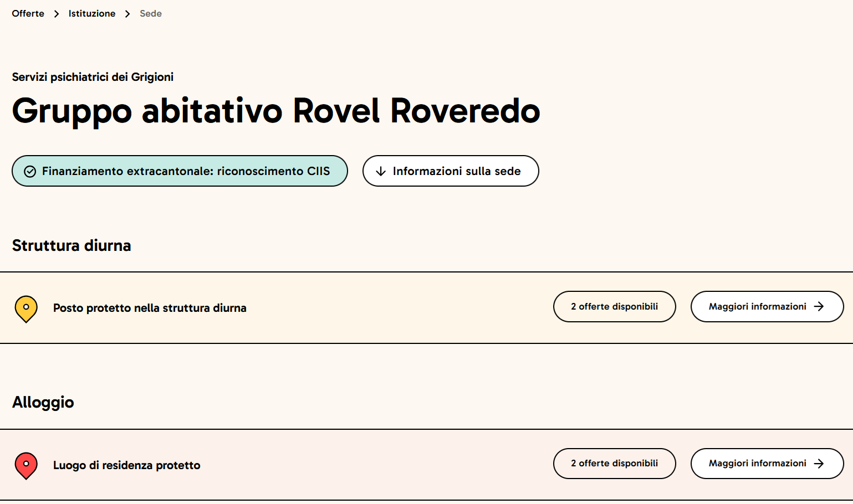Show 2 offerte disponibili for residenza protetto
Viewport: 853px width, 504px height.
click(x=614, y=464)
